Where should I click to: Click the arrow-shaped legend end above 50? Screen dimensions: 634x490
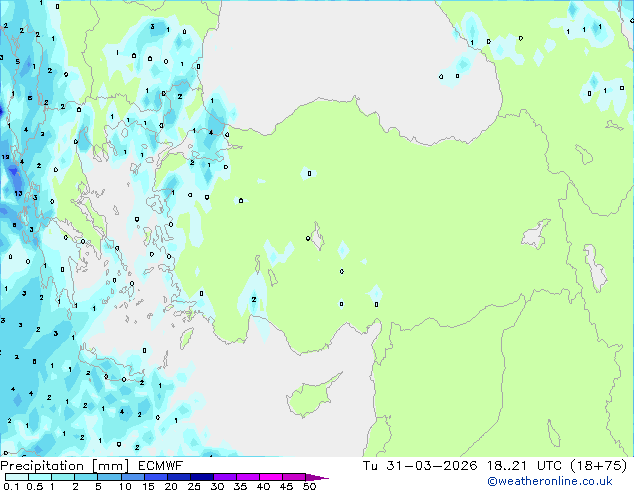coord(317,478)
